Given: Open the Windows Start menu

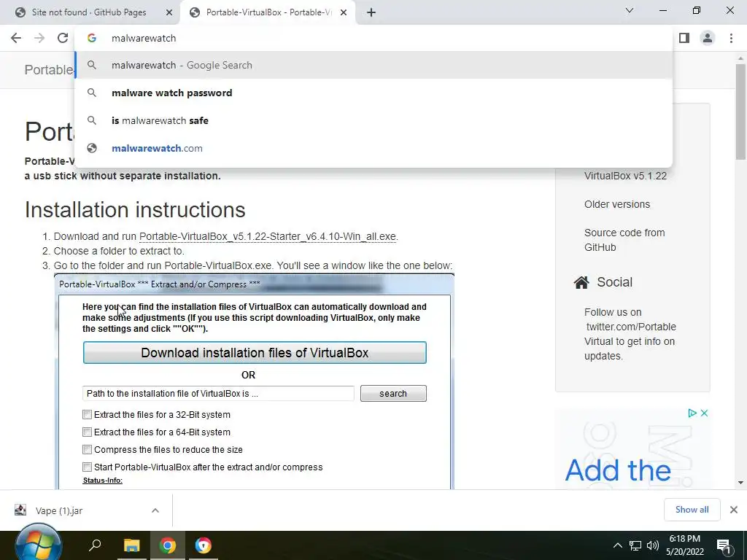Looking at the screenshot, I should click(x=38, y=544).
